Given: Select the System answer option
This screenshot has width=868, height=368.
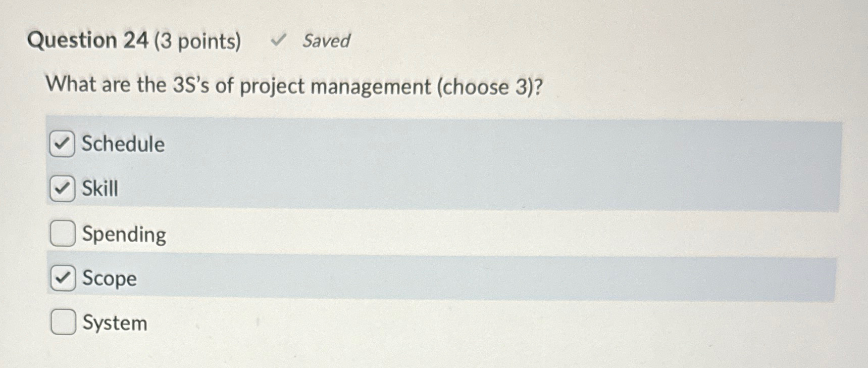Looking at the screenshot, I should tap(114, 323).
